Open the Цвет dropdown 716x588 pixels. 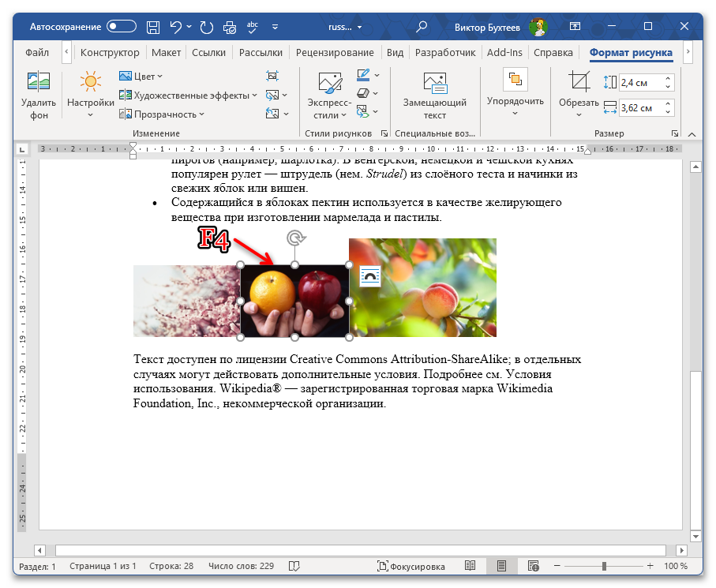[x=141, y=77]
